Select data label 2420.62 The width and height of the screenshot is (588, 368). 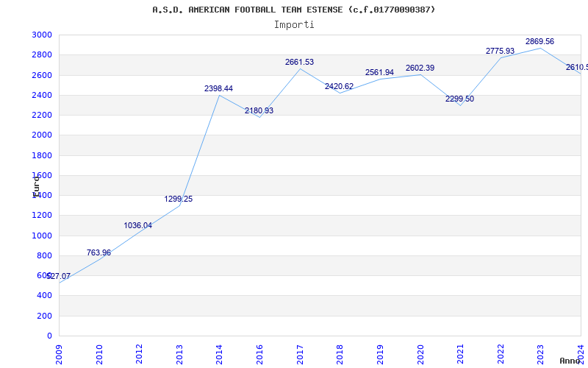pos(339,87)
